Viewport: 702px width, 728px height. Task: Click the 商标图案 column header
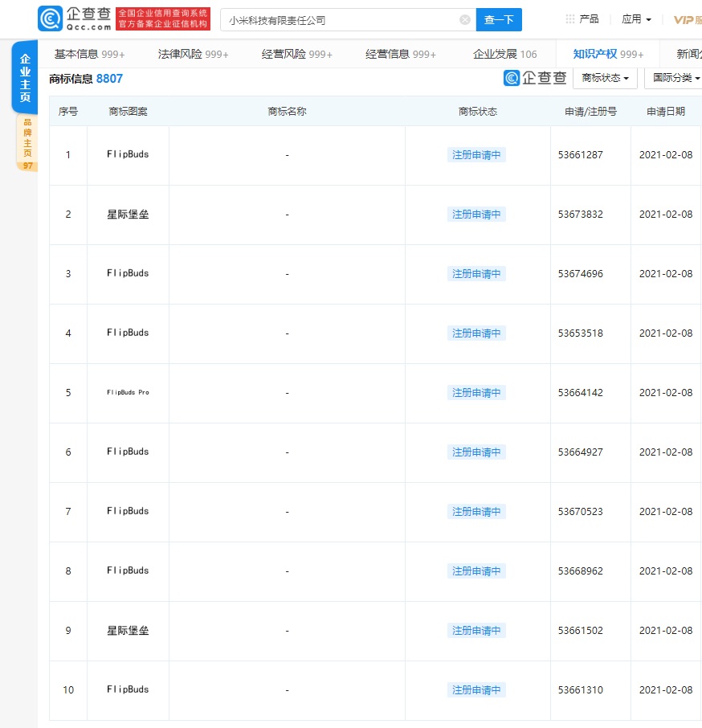[128, 112]
